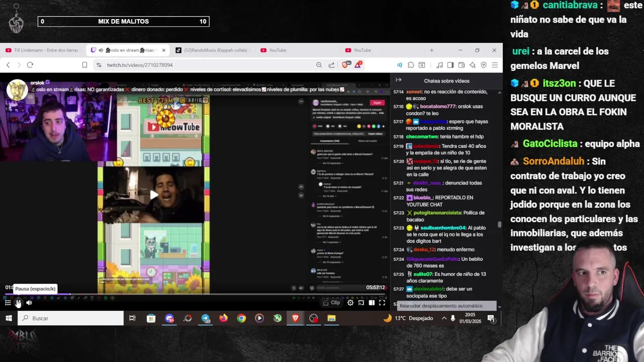The height and width of the screenshot is (362, 644).
Task: Open a new browser tab
Action: pos(431,50)
